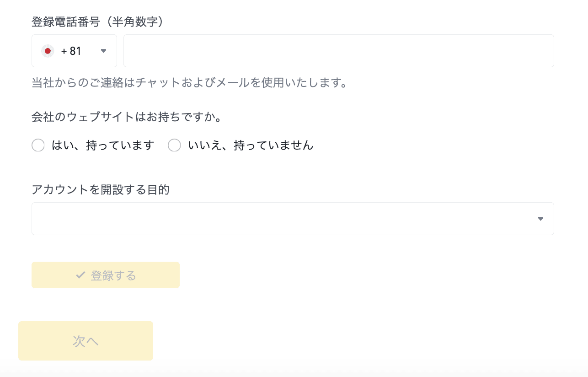The width and height of the screenshot is (588, 377).
Task: Select the はい、持っています radio circle
Action: tap(38, 145)
